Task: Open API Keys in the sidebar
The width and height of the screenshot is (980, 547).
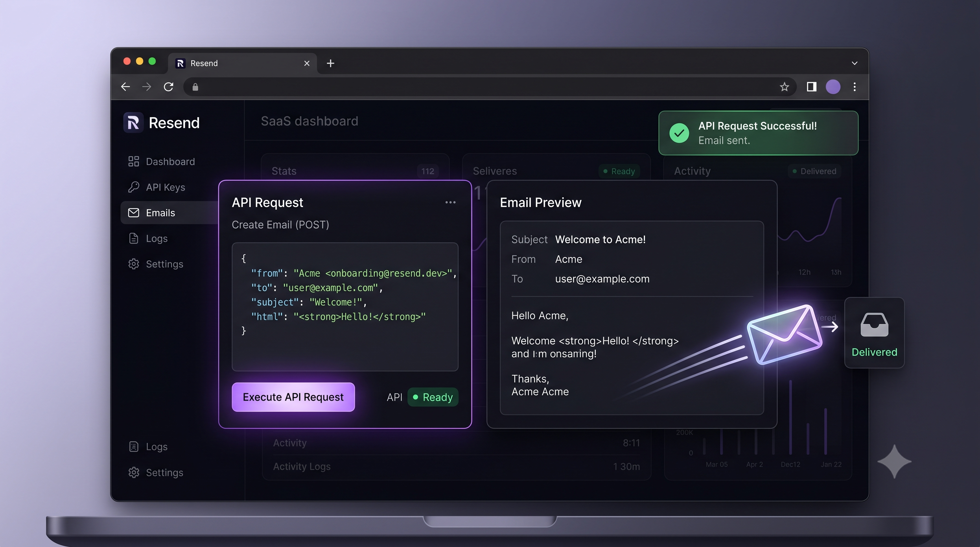Action: 157,187
